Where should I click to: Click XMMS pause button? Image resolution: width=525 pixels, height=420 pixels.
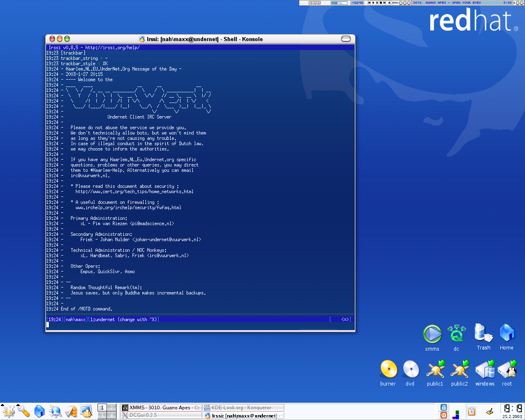[377, 3]
